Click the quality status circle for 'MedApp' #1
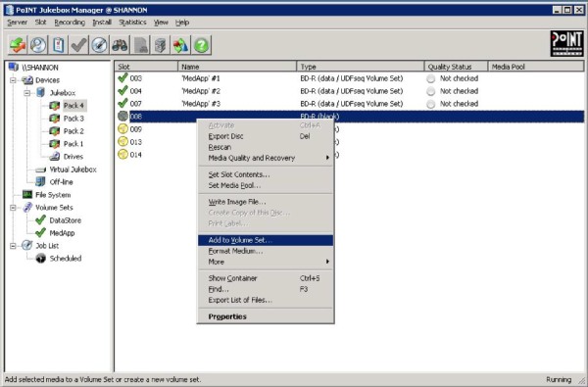The height and width of the screenshot is (387, 588). click(431, 78)
